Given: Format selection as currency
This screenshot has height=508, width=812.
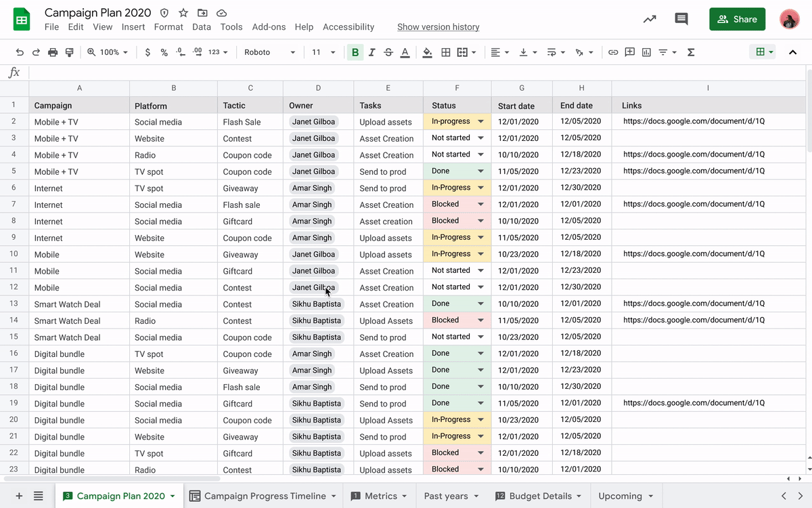Looking at the screenshot, I should tap(148, 51).
